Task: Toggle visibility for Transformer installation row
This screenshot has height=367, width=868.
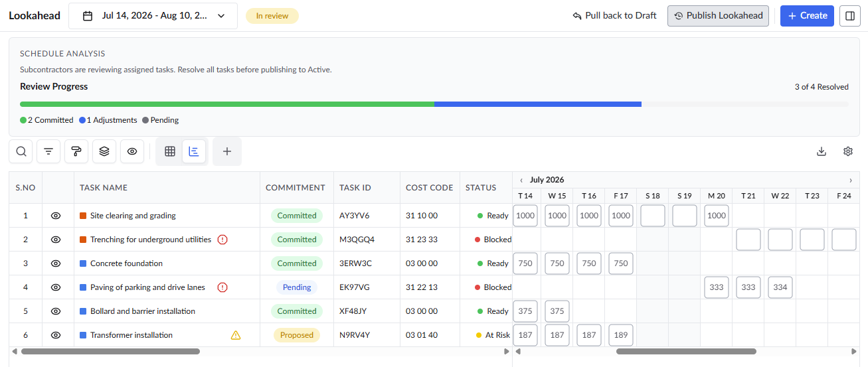Action: [x=56, y=335]
